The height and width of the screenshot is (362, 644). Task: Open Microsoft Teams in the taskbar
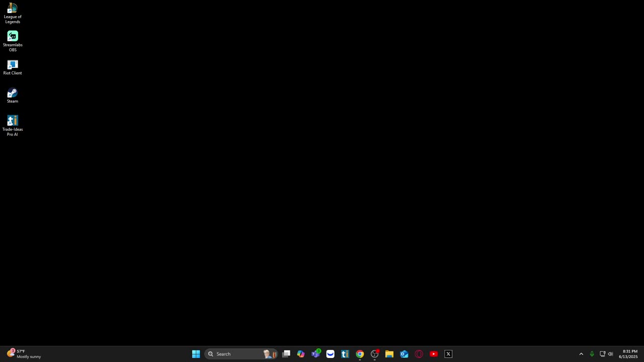(x=315, y=354)
